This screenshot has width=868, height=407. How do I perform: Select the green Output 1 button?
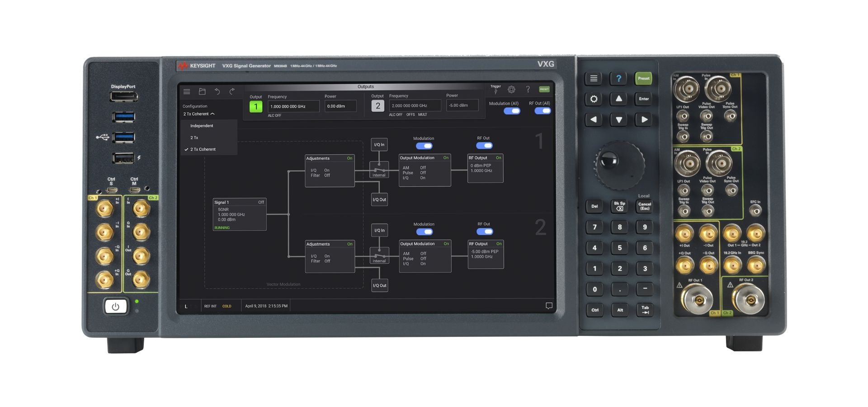click(x=256, y=106)
